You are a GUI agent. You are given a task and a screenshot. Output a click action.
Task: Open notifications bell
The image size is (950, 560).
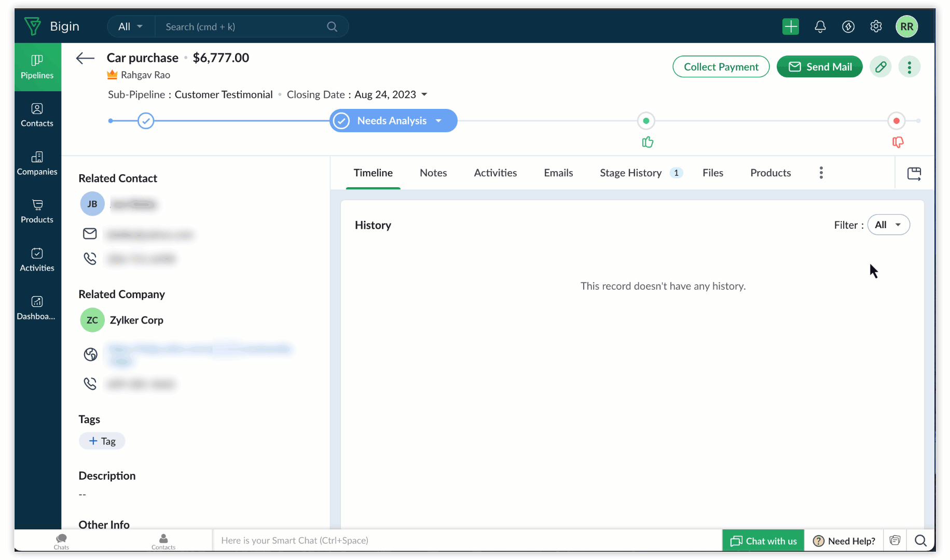pos(820,26)
